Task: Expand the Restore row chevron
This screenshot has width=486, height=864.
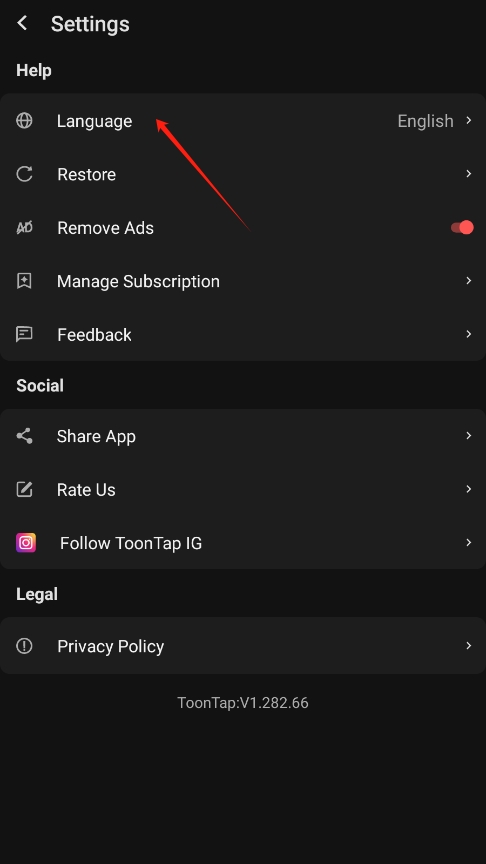Action: point(468,174)
